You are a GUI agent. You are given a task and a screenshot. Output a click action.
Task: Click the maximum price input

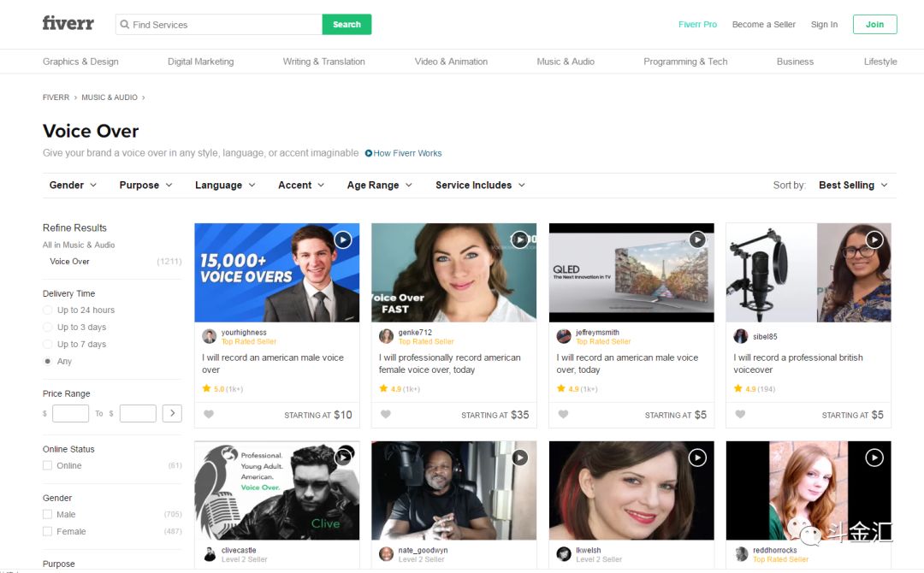pyautogui.click(x=137, y=413)
